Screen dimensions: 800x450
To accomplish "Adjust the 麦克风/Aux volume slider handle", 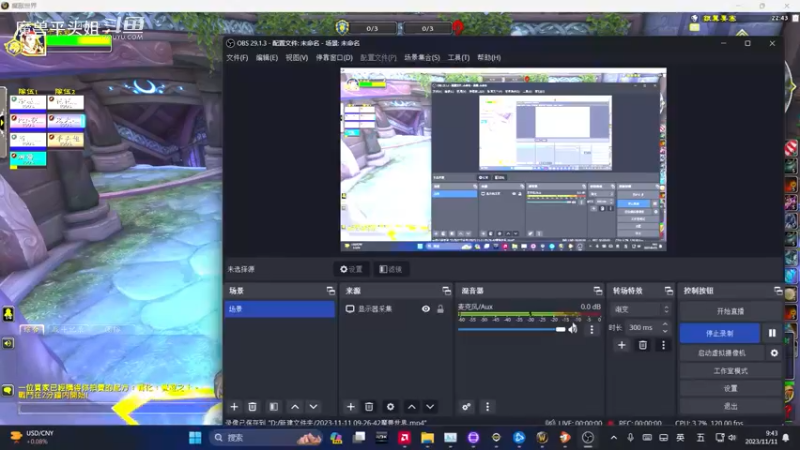I will point(560,330).
